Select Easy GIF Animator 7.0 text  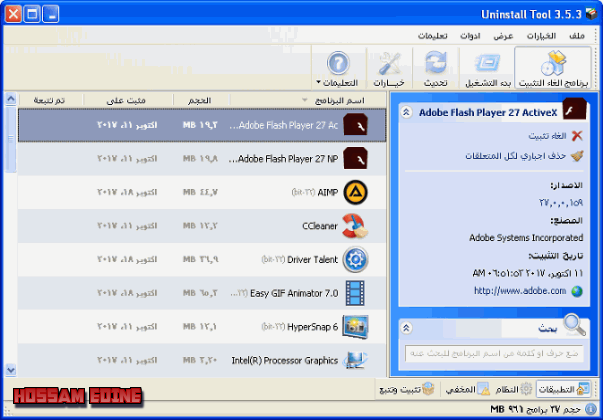pyautogui.click(x=294, y=293)
